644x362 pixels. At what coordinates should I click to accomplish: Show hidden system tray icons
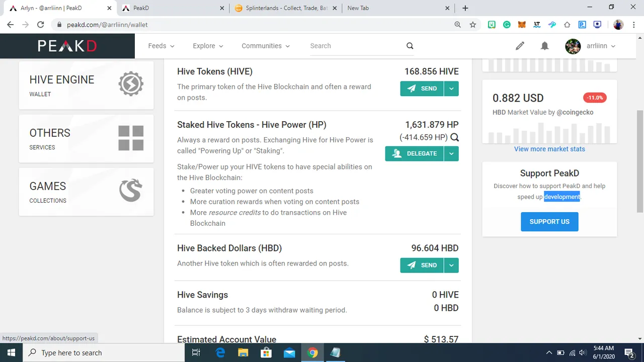click(x=549, y=352)
